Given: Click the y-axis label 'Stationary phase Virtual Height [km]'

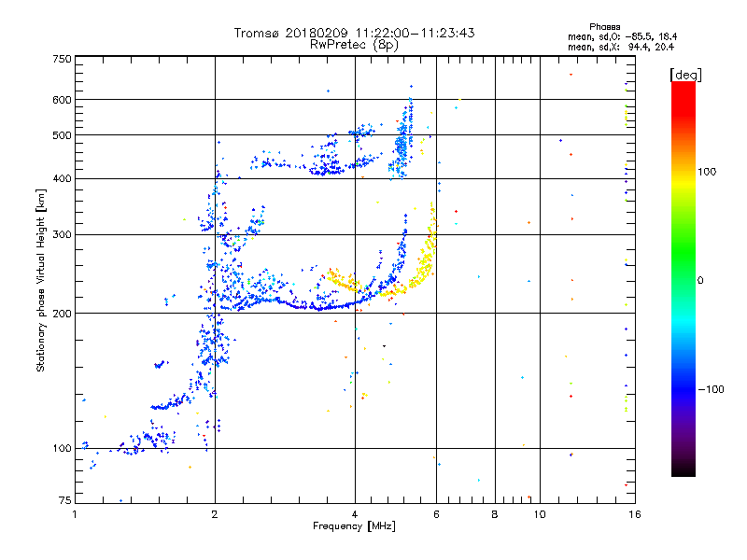Looking at the screenshot, I should [x=40, y=281].
